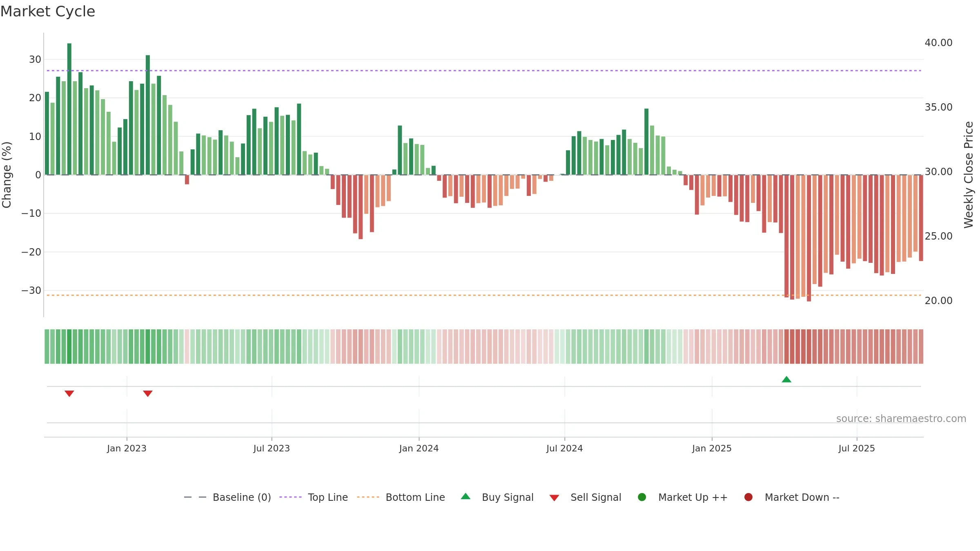Click the Bottom Line orange dotted legend marker
Viewport: 980px width, 551px height.
pos(368,497)
